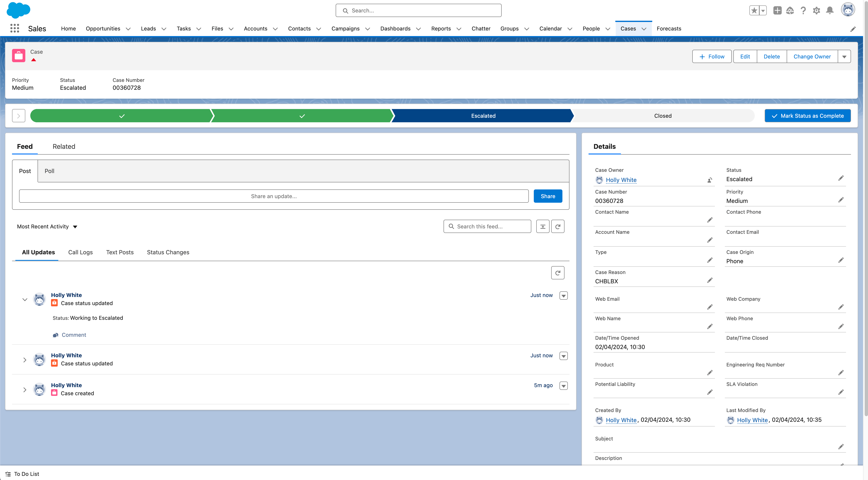
Task: Click the Share an update text field
Action: coord(274,196)
